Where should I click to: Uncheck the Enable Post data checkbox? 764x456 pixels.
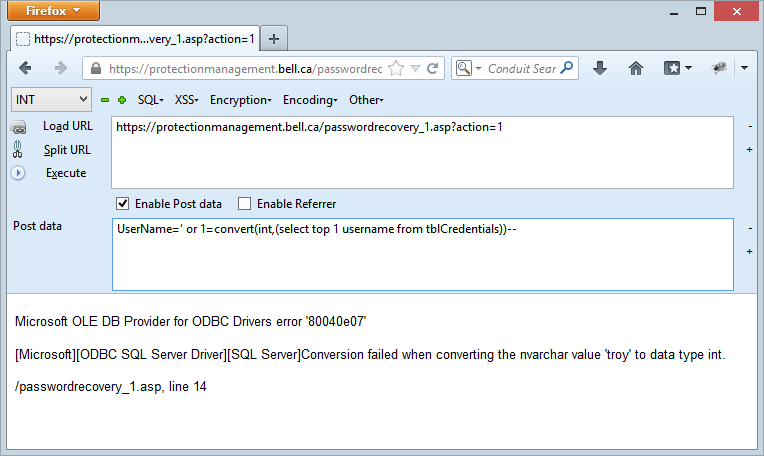(122, 204)
